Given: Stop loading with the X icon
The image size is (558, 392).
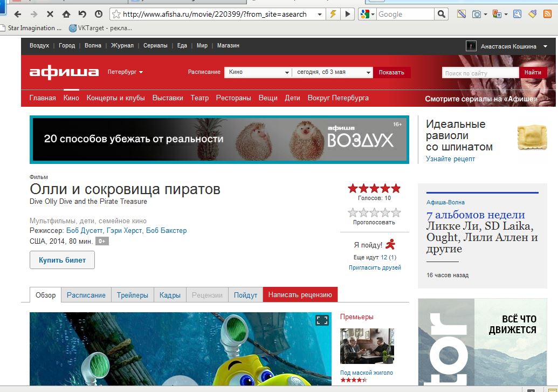Looking at the screenshot, I should click(50, 14).
